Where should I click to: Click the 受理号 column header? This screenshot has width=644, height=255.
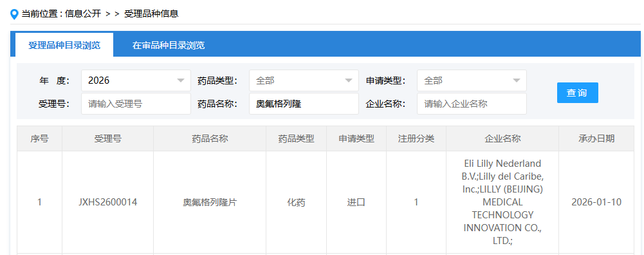pyautogui.click(x=107, y=138)
